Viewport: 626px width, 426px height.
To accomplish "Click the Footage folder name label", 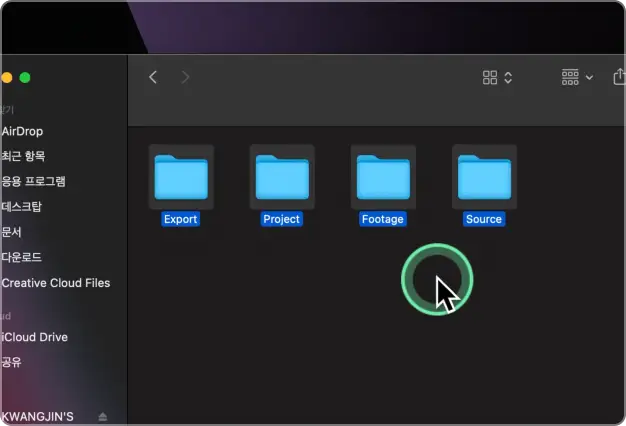I will point(383,219).
